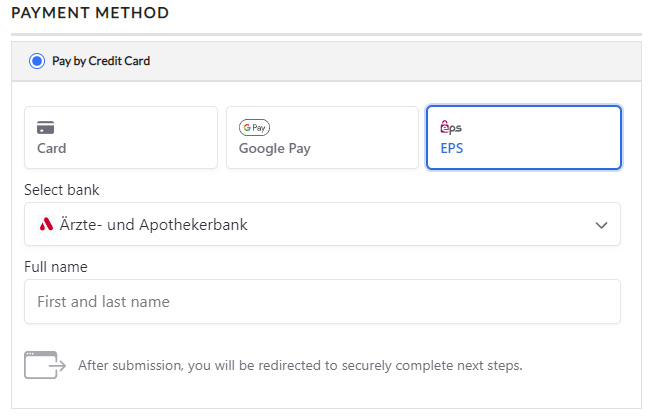Select the Pay by Credit Card radio button
The image size is (653, 417).
pos(37,61)
